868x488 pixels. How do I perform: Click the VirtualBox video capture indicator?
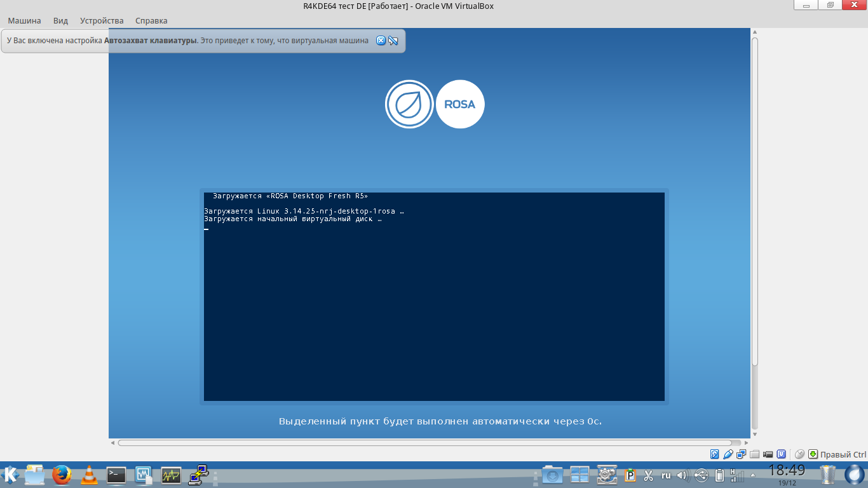(768, 454)
